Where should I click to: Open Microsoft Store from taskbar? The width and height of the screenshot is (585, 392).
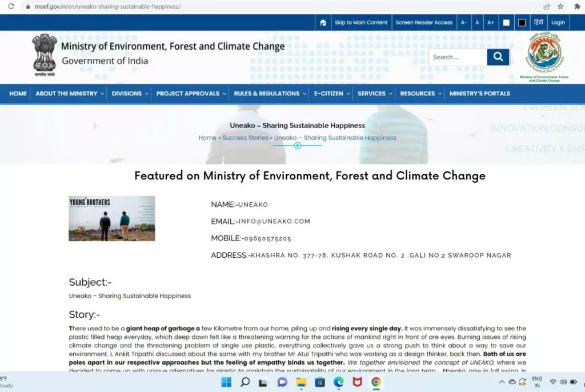[x=320, y=382]
